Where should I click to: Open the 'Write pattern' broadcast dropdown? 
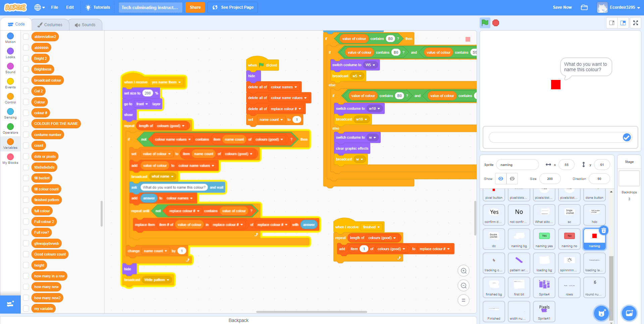tap(157, 280)
